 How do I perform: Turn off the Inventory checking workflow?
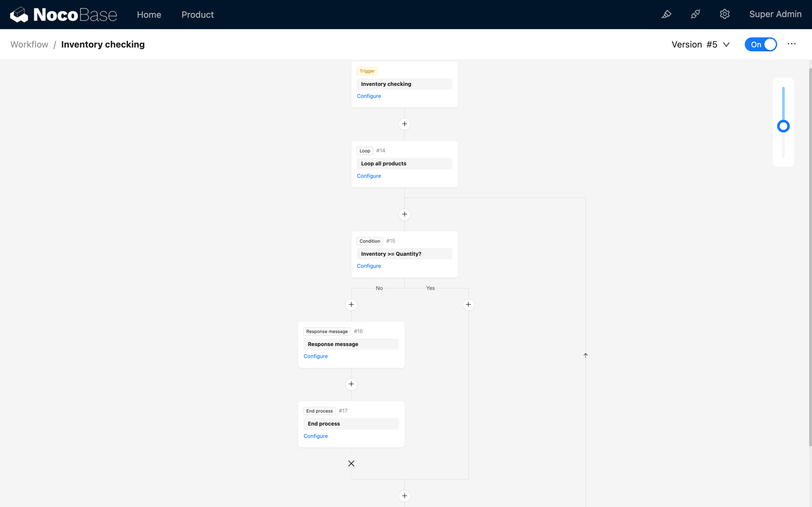pyautogui.click(x=760, y=44)
